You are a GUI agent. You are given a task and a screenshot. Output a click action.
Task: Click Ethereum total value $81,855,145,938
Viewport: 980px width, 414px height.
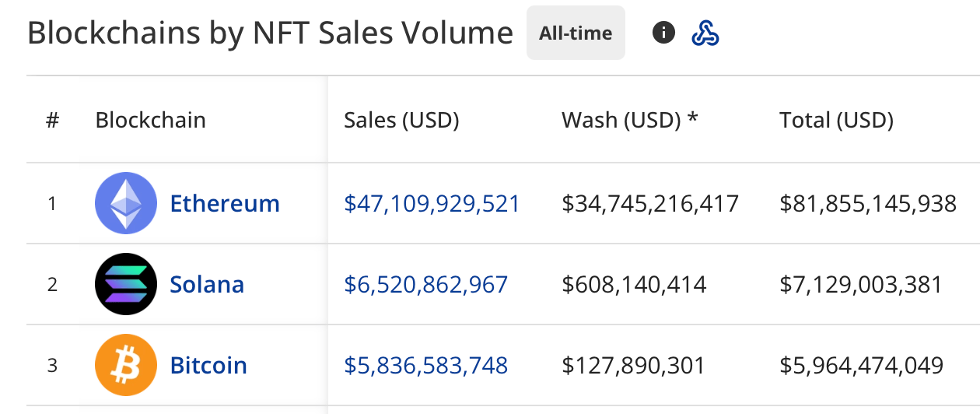pos(868,204)
